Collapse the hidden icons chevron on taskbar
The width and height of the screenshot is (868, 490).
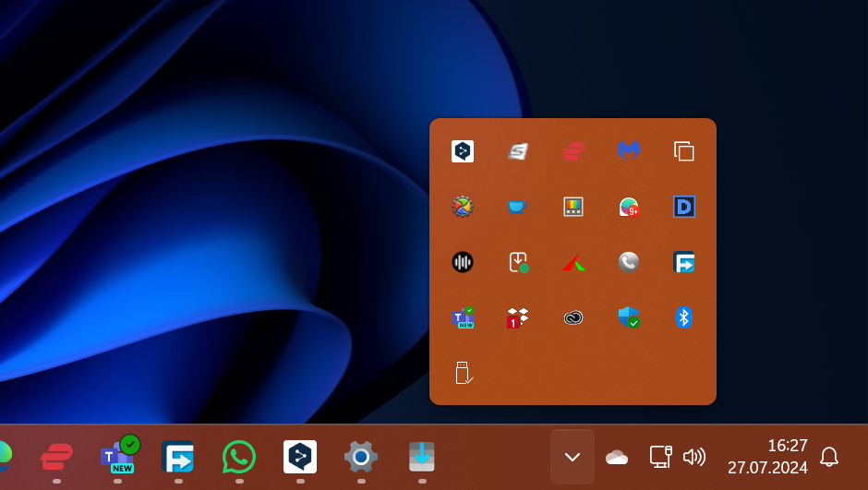[573, 457]
